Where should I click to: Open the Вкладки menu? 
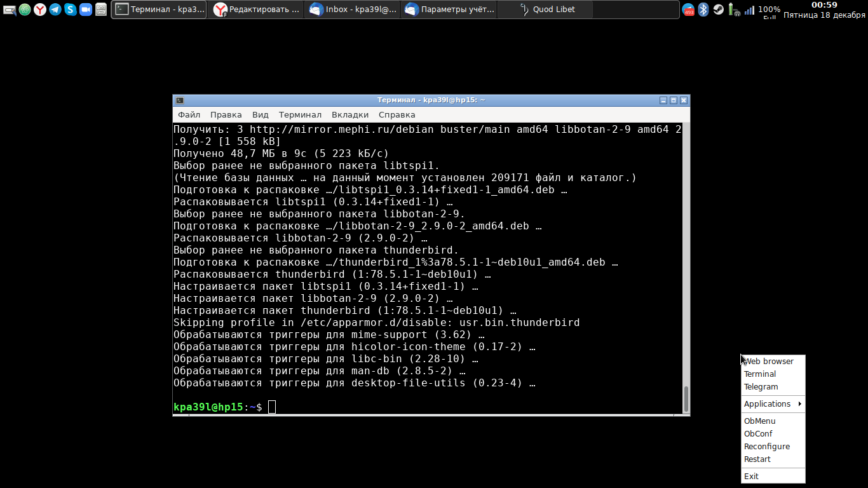tap(350, 115)
